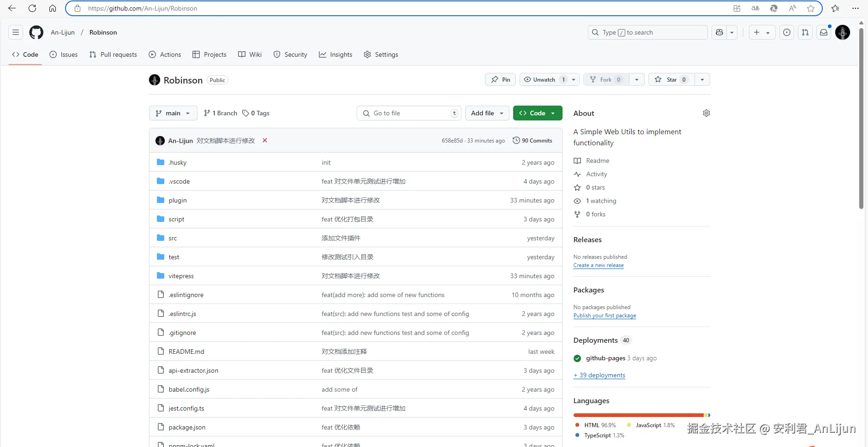
Task: Click the translate page icon in address bar
Action: click(755, 8)
